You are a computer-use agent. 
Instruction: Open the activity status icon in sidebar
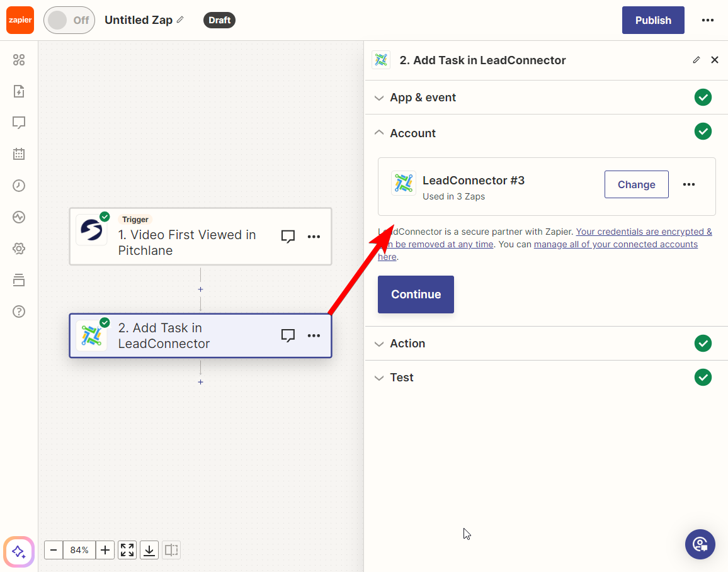19,217
